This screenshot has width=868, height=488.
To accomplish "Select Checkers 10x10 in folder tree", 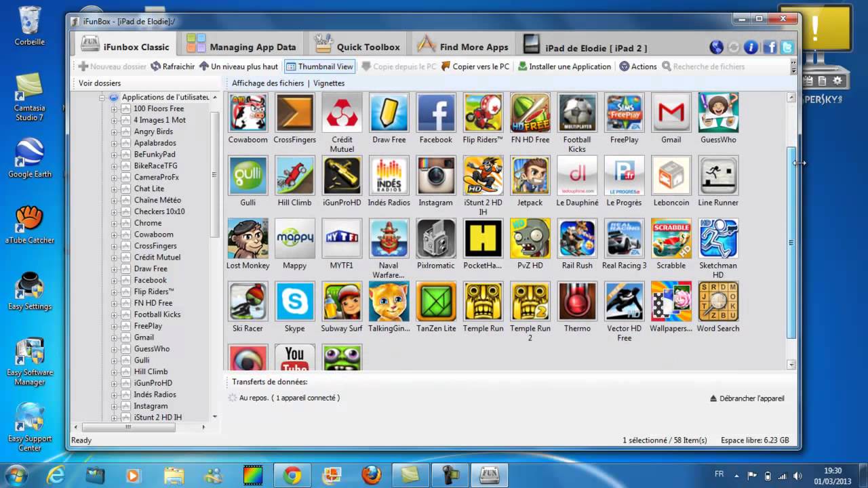I will [159, 211].
